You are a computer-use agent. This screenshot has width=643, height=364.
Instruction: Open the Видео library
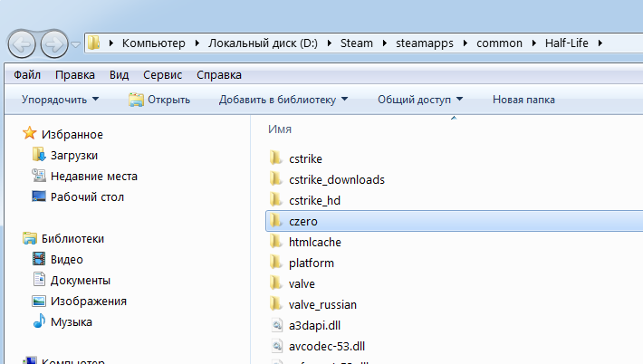coord(67,260)
